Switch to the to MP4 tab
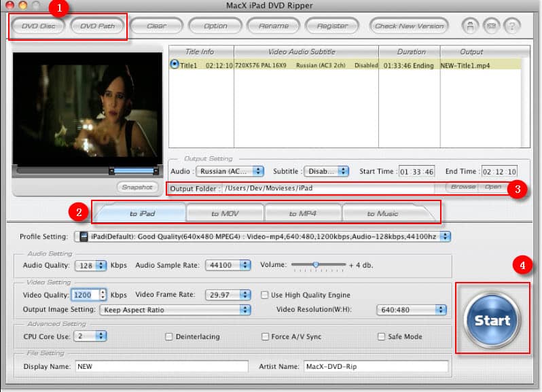This screenshot has height=392, width=542. 303,213
